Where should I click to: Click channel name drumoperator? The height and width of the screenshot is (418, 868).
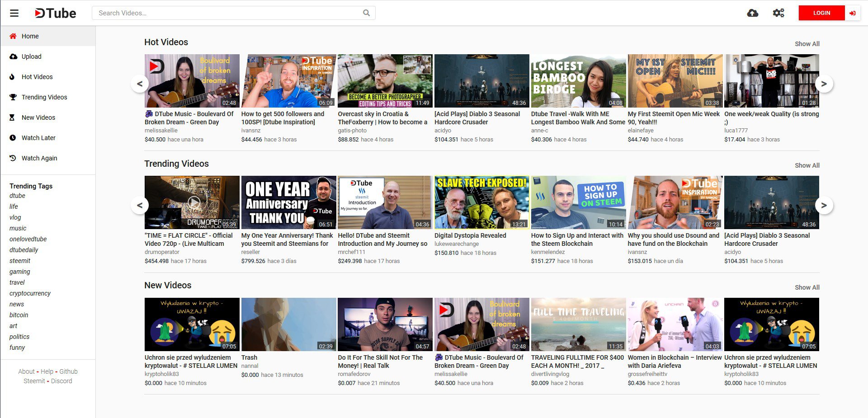point(162,252)
